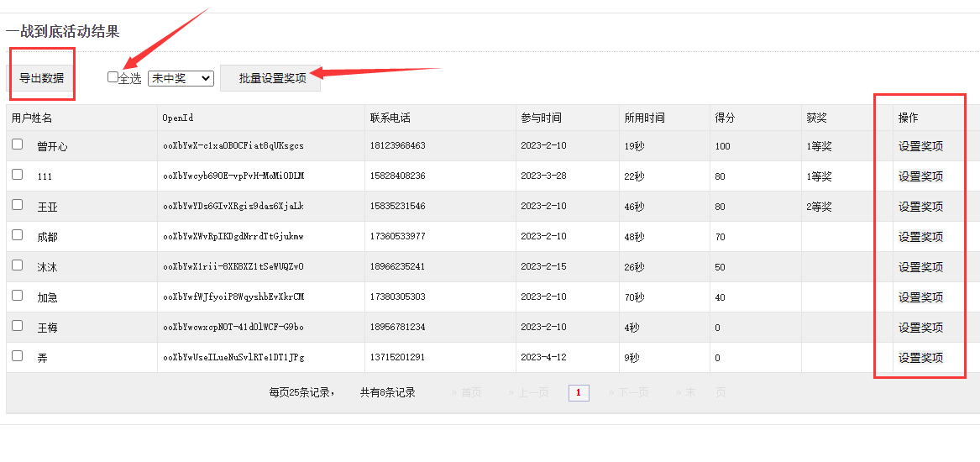Click the 下一页 next page link
Image resolution: width=980 pixels, height=462 pixels.
[x=629, y=392]
